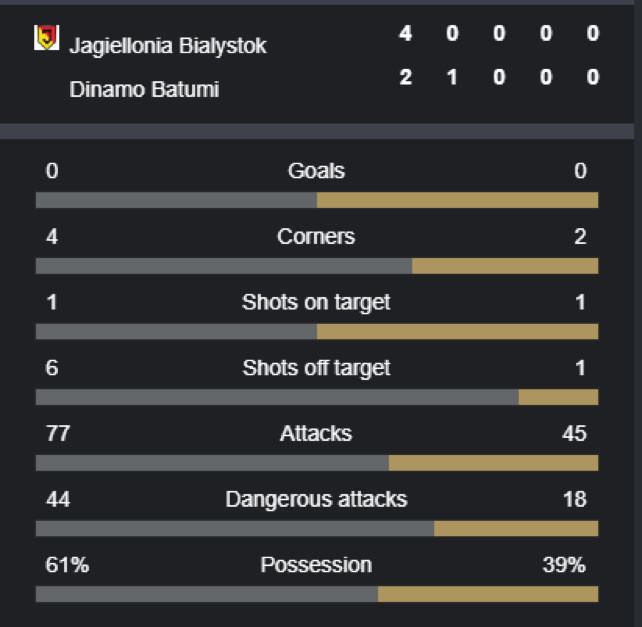Select the Corners stat label

(316, 236)
